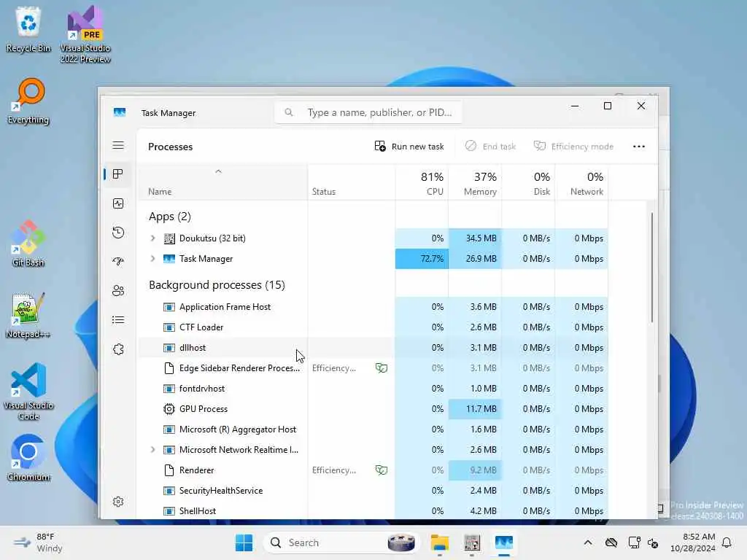Open the Users page icon in sidebar

point(118,290)
